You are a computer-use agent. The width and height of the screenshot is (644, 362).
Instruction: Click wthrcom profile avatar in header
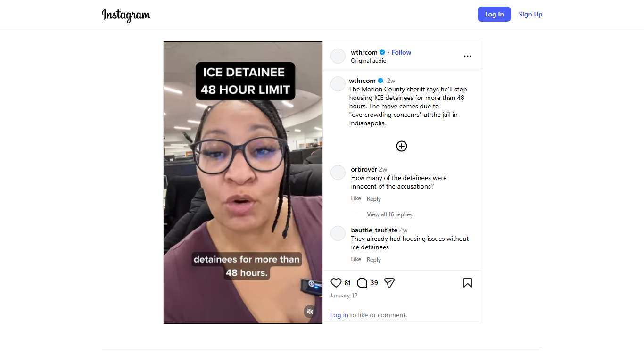click(338, 56)
